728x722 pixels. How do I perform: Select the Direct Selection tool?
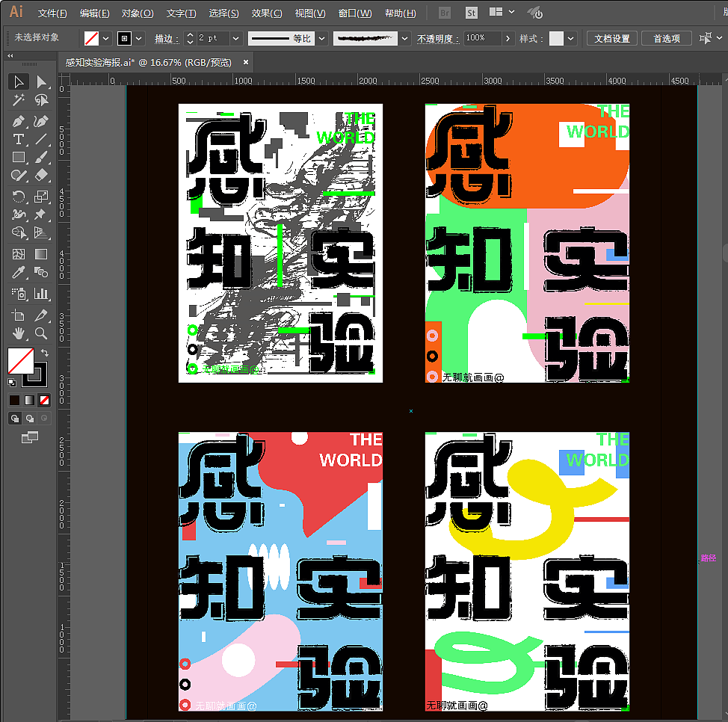[41, 81]
